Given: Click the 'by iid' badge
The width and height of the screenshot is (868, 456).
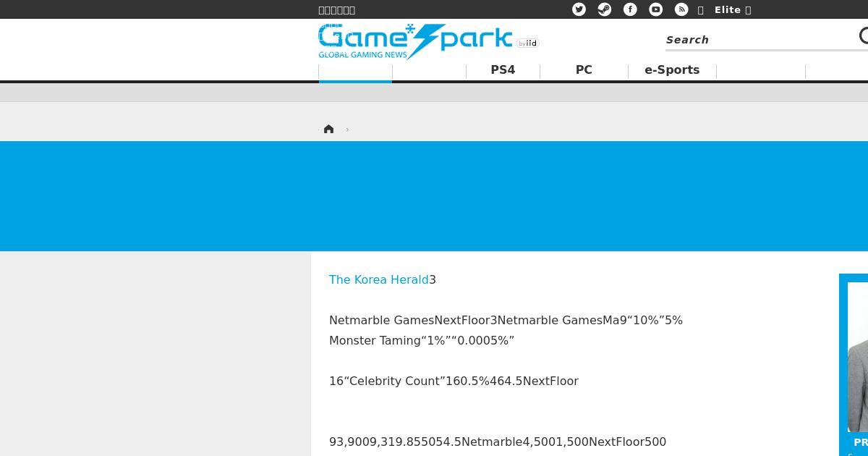Looking at the screenshot, I should [x=528, y=43].
